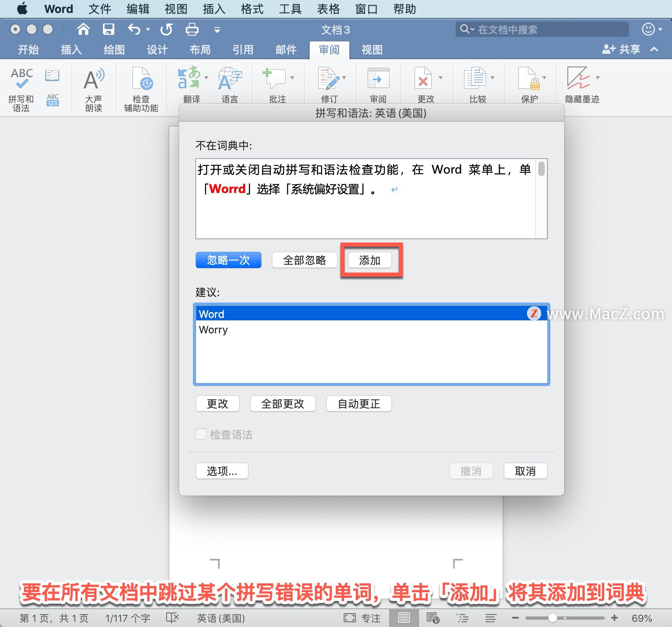672x627 pixels.
Task: Switch to the 布局 (Layout) ribbon tab
Action: 200,49
